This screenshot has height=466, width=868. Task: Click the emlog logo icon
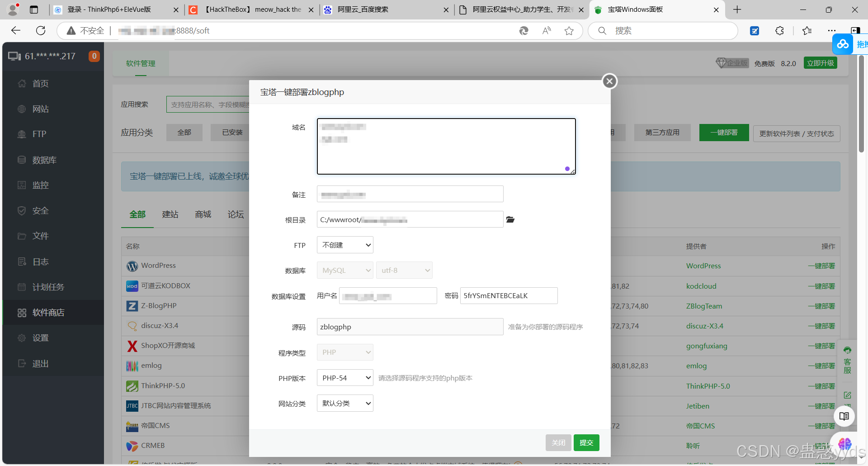coord(132,366)
